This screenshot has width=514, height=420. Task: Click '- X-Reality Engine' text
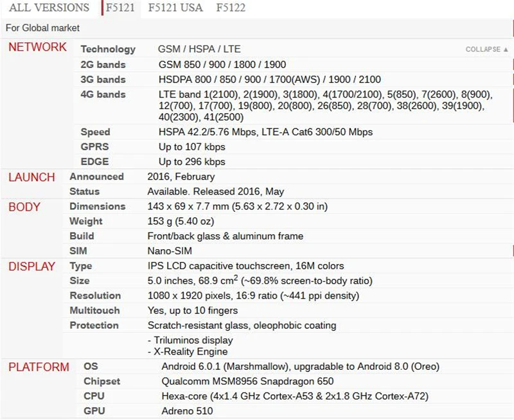point(188,351)
